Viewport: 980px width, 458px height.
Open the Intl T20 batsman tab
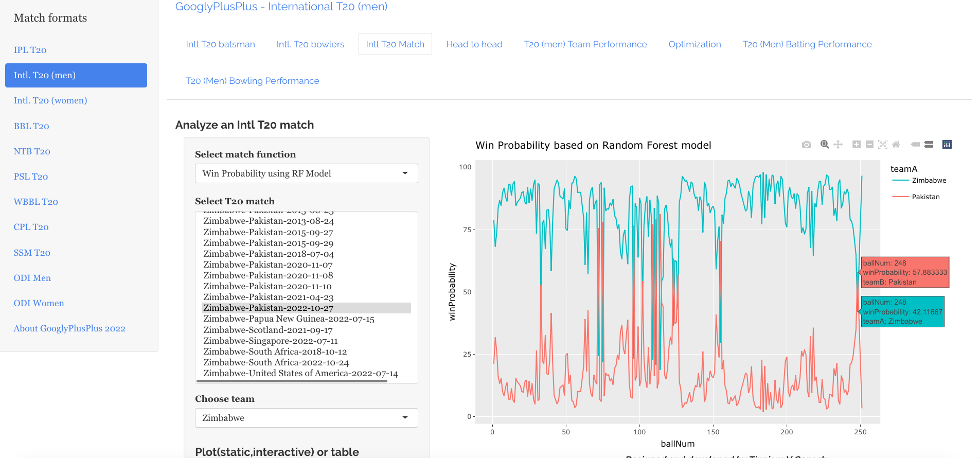point(220,44)
